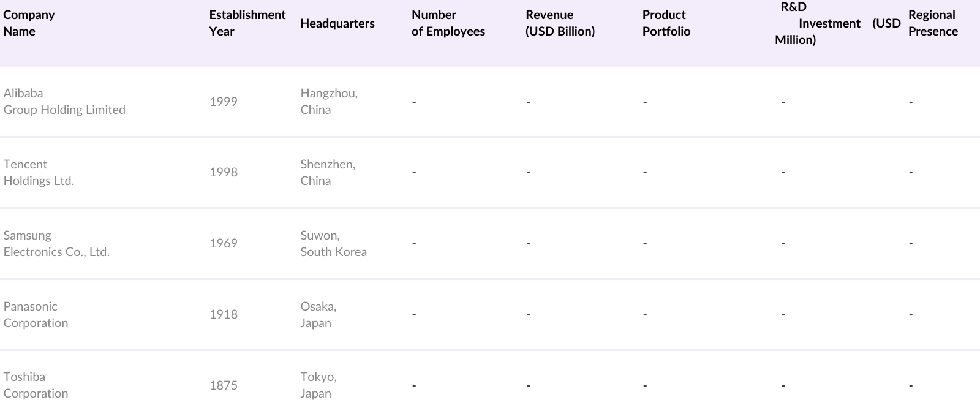Select Samsung Electronics Co., Ltd. row
This screenshot has width=980, height=400.
56,244
